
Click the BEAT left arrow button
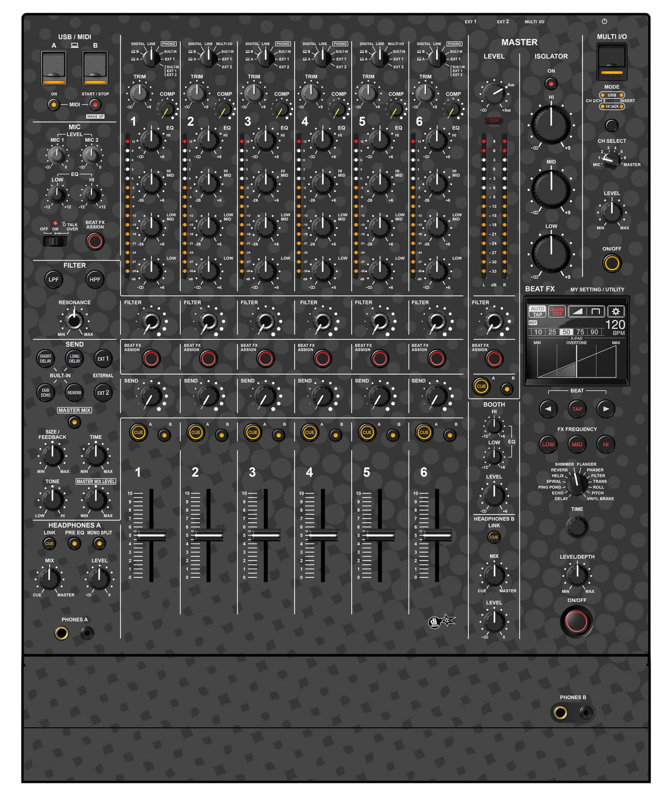pyautogui.click(x=548, y=408)
